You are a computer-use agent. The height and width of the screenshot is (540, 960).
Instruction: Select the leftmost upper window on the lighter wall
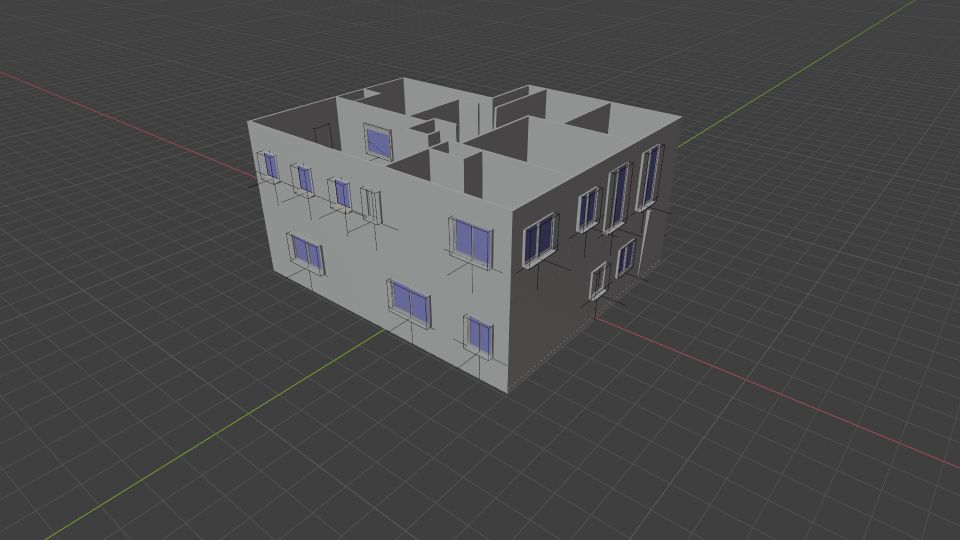click(270, 165)
